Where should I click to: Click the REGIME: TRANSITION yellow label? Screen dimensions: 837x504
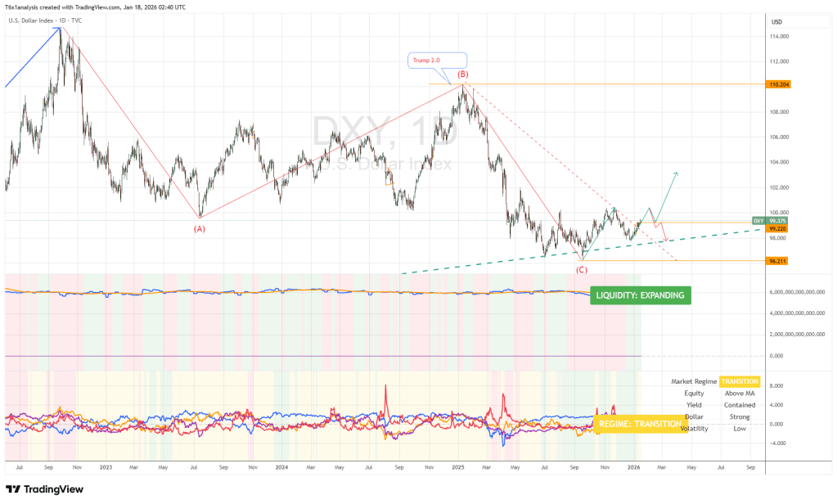tap(640, 424)
